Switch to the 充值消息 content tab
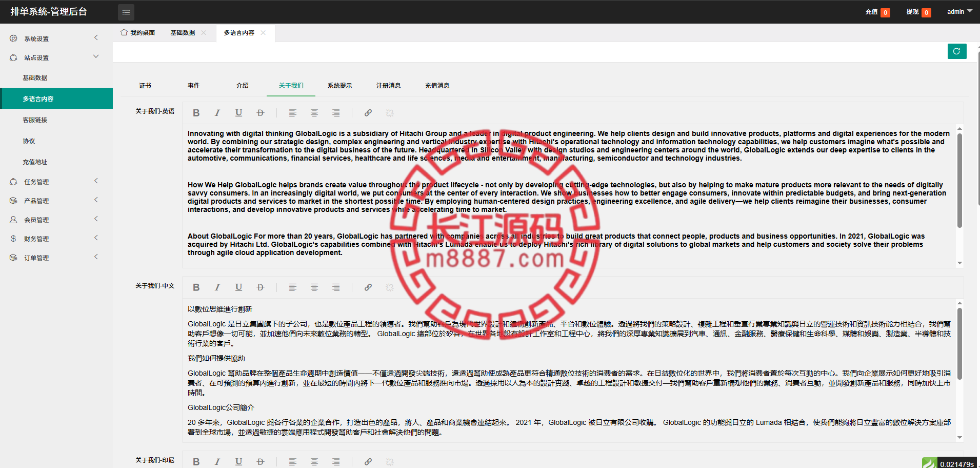This screenshot has height=468, width=980. 437,86
